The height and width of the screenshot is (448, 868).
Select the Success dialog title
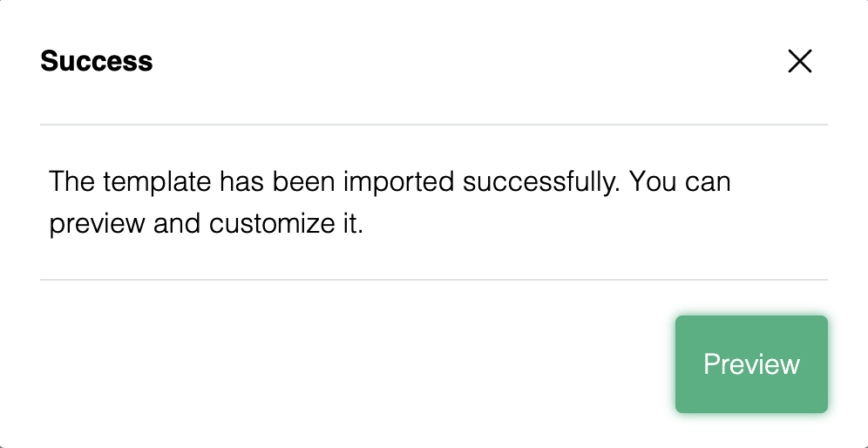[97, 61]
